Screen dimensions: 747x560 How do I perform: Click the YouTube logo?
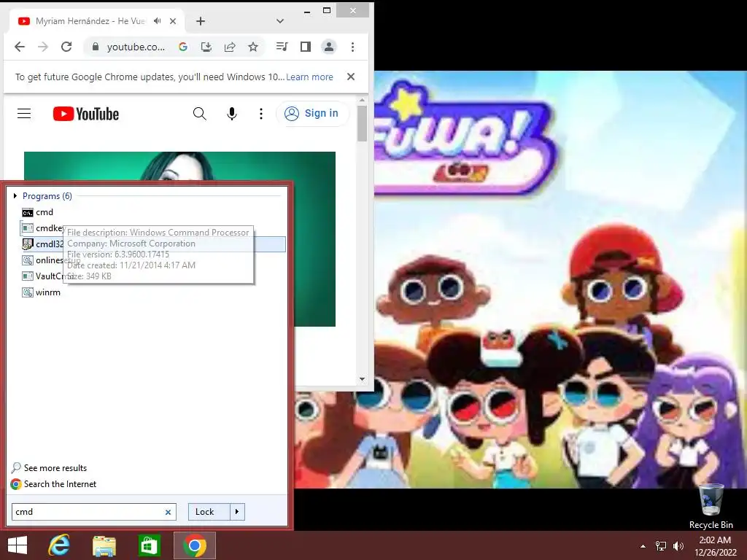pyautogui.click(x=86, y=114)
